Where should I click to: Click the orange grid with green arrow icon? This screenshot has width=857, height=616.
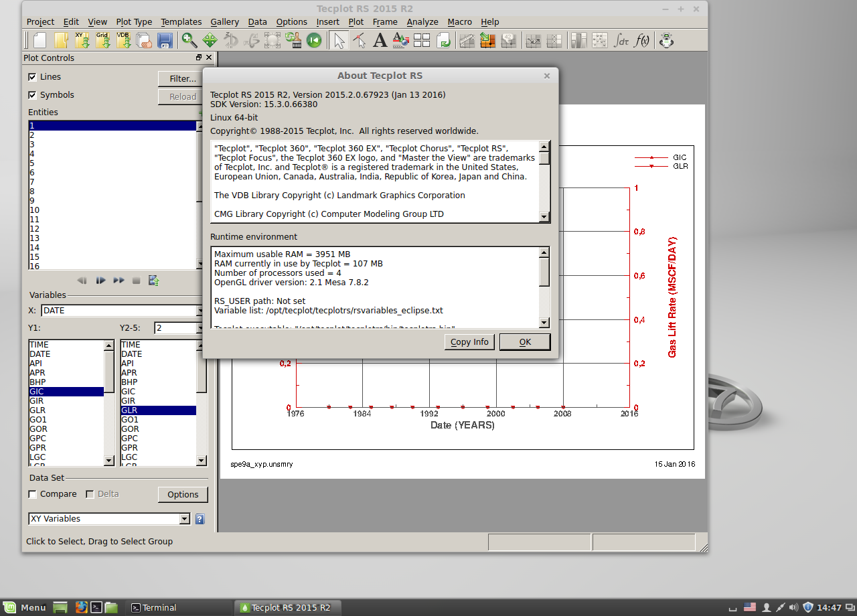click(488, 40)
